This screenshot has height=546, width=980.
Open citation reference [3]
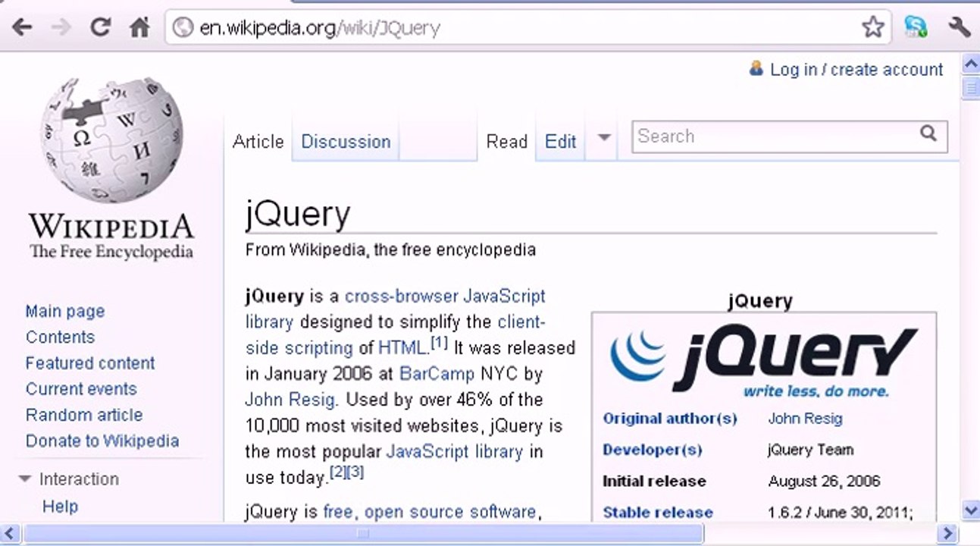tap(355, 472)
